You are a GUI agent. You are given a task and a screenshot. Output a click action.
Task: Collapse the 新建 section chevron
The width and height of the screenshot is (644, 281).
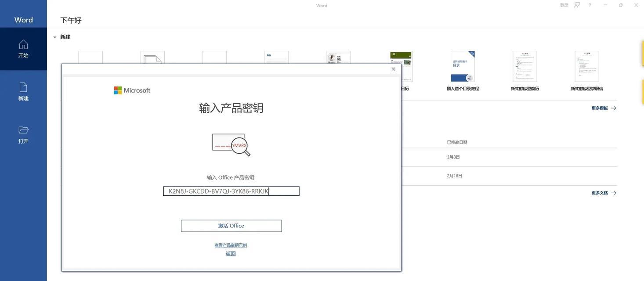(x=55, y=37)
